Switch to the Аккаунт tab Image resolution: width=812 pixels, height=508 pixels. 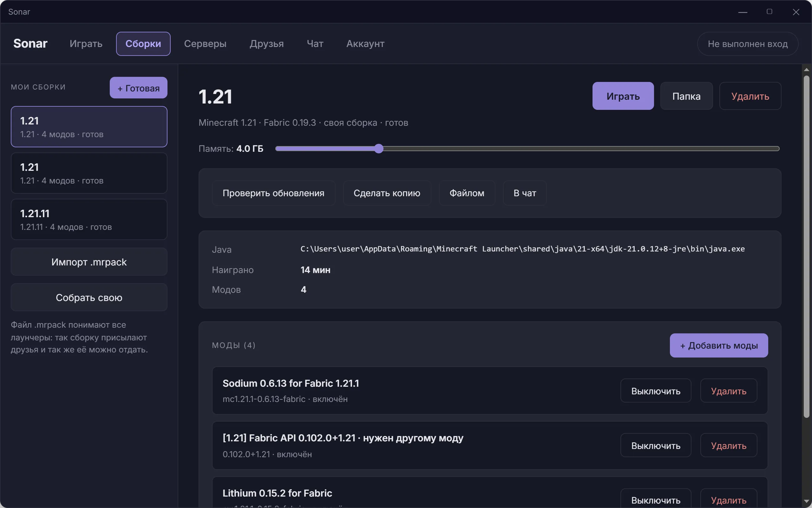pyautogui.click(x=365, y=44)
